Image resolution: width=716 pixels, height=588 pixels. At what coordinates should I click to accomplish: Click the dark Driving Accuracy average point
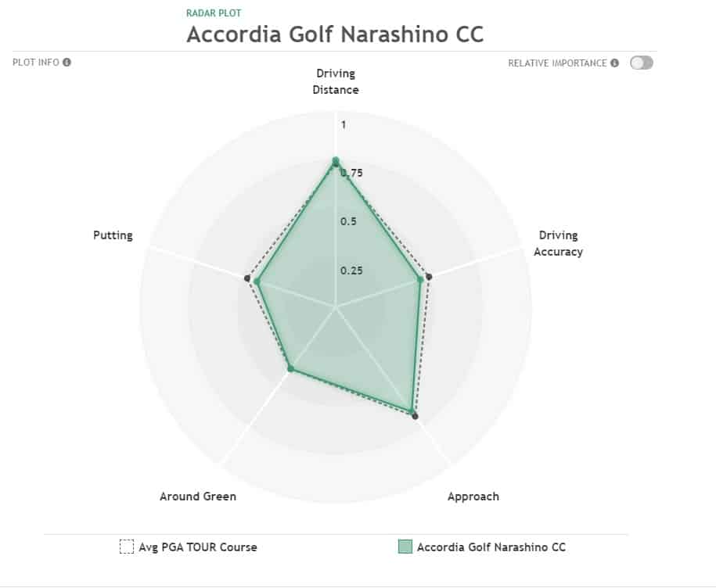(429, 277)
